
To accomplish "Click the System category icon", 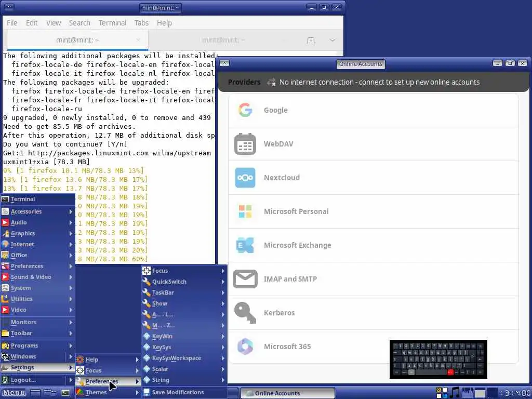I will coord(5,288).
